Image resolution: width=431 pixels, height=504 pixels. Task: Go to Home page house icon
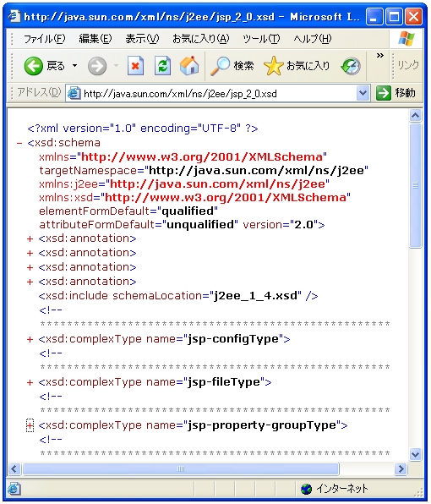click(189, 66)
